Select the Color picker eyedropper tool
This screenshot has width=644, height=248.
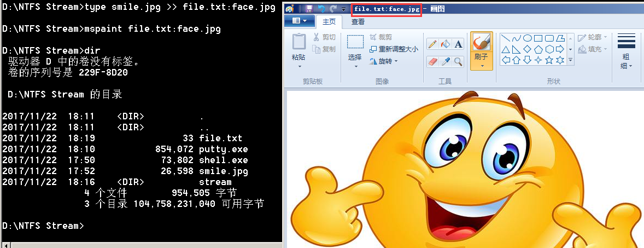445,62
